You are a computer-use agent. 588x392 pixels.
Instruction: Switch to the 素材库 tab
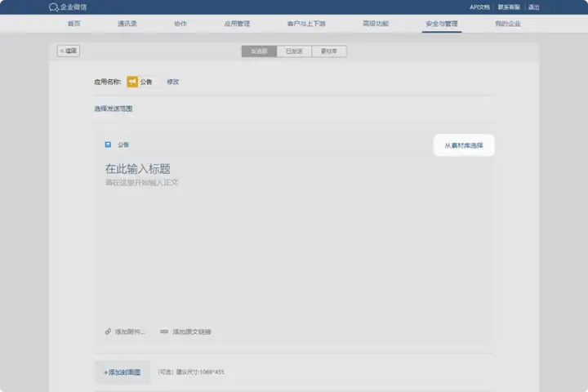point(329,51)
